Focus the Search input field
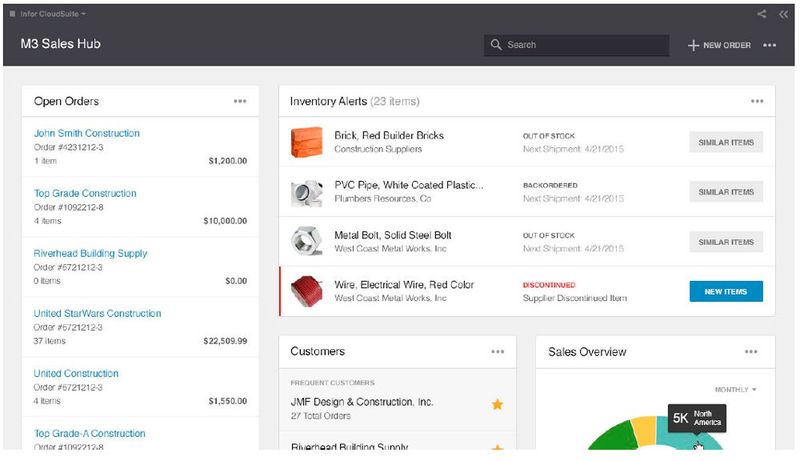This screenshot has height=461, width=800. coord(577,45)
